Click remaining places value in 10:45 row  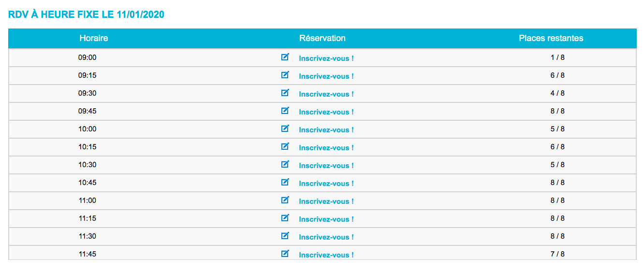tap(557, 183)
